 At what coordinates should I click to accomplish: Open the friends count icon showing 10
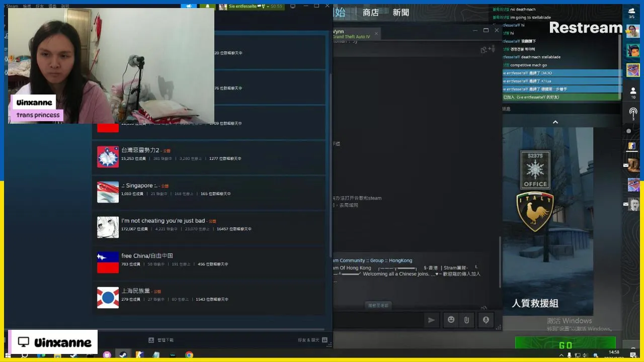tap(633, 93)
